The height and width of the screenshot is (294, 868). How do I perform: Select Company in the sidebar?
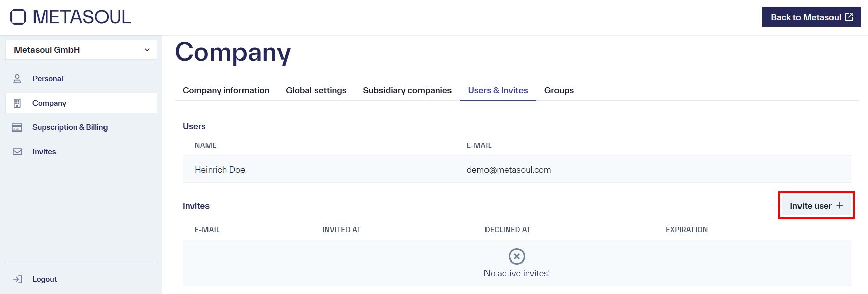point(81,103)
